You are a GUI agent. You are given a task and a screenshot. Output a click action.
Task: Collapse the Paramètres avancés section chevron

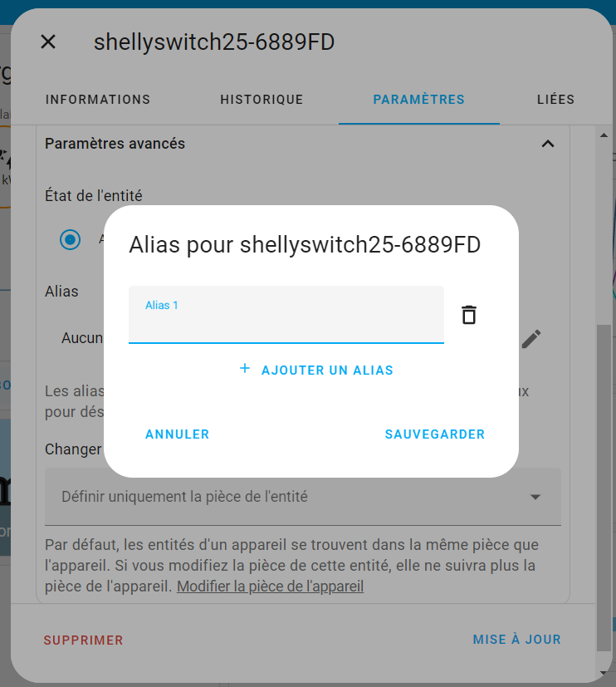[x=548, y=144]
